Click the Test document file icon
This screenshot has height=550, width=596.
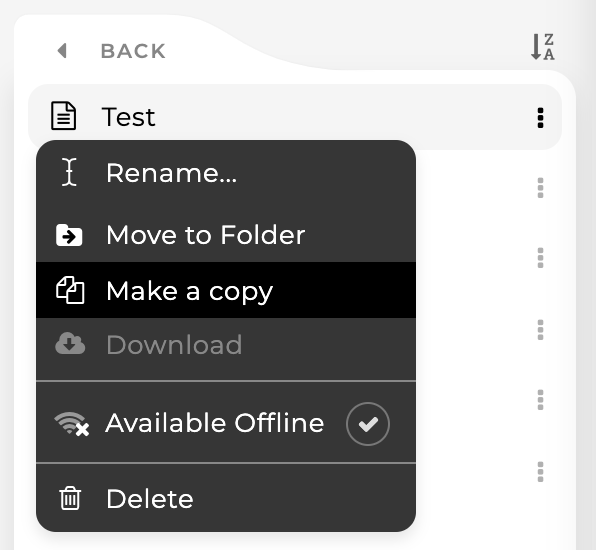click(63, 116)
